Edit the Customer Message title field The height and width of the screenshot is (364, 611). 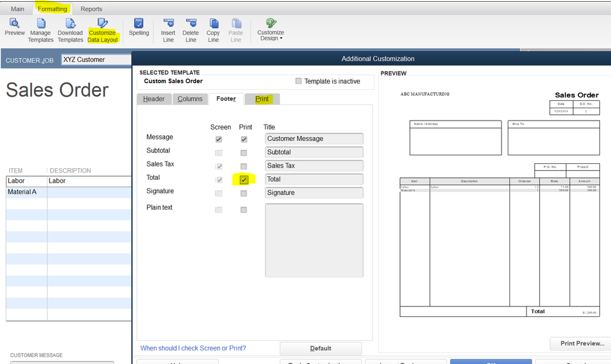[314, 139]
